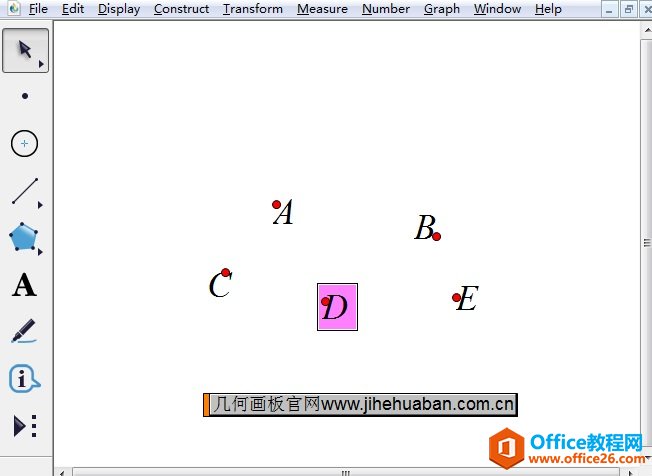Click the label E text
This screenshot has height=476, width=652.
[467, 298]
